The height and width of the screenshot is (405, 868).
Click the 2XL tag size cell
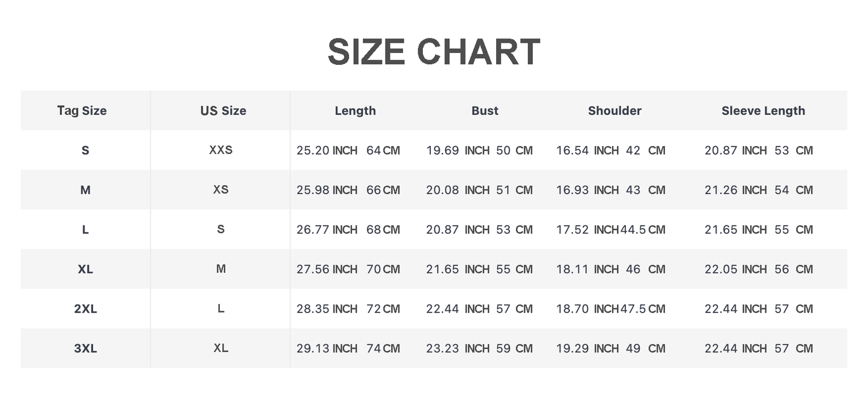point(85,309)
